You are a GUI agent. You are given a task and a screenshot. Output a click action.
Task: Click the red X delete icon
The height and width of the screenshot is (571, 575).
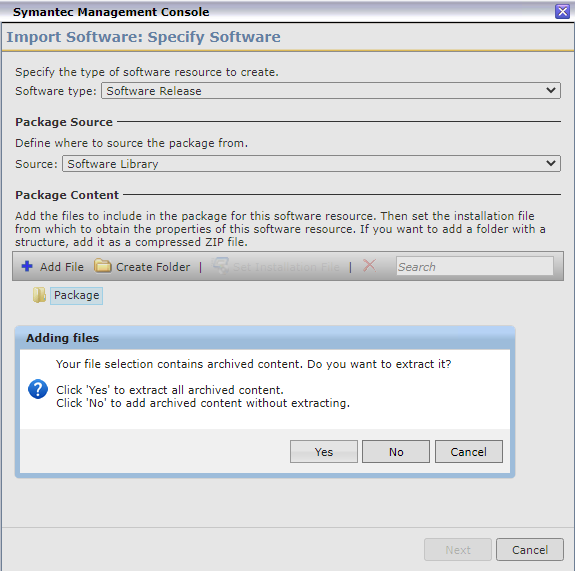(x=369, y=266)
